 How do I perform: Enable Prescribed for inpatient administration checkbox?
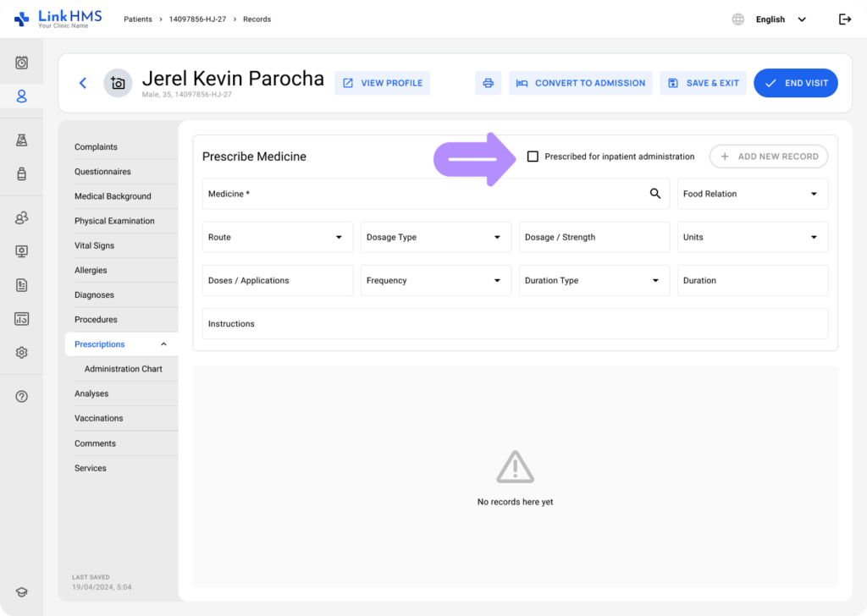tap(533, 157)
